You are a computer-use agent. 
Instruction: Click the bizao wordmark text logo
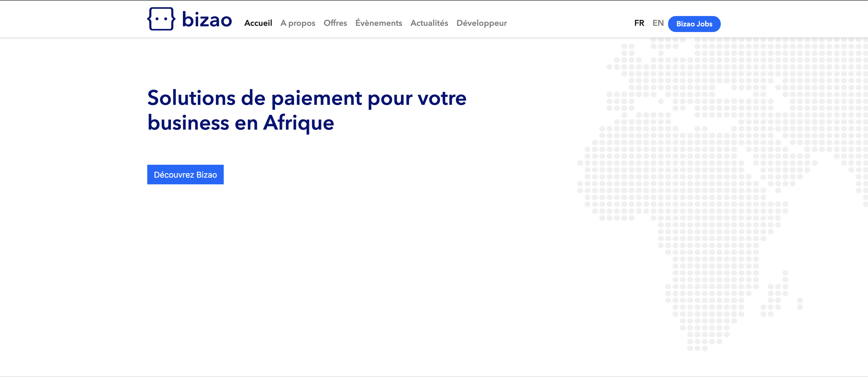(207, 20)
